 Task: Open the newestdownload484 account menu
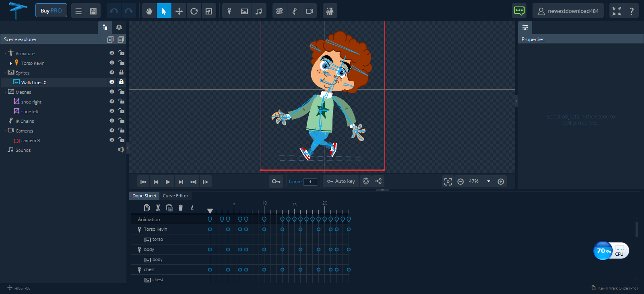point(568,11)
